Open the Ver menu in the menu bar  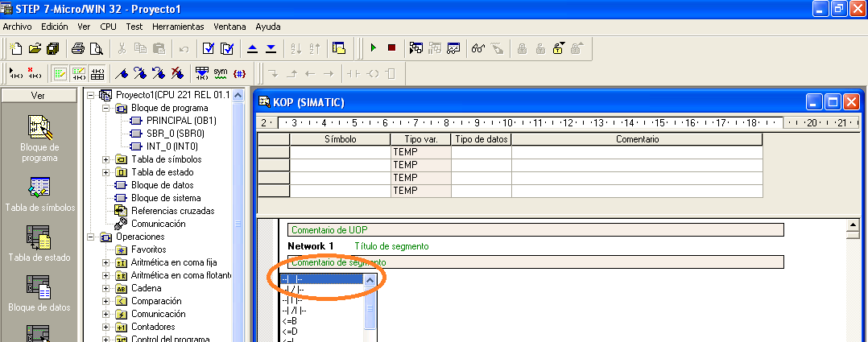click(x=84, y=27)
